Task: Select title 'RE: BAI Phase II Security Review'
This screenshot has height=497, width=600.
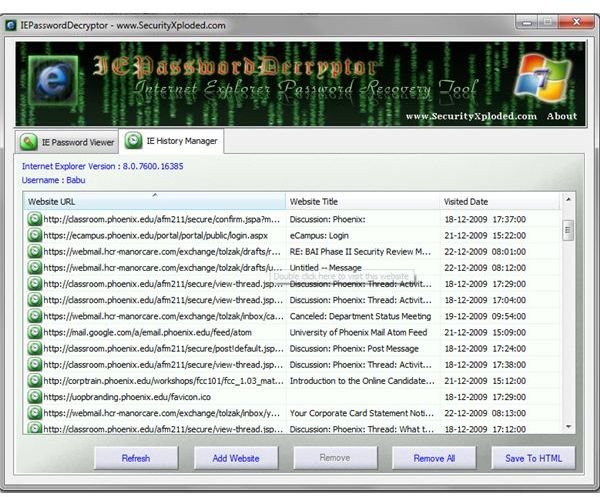Action: [360, 251]
